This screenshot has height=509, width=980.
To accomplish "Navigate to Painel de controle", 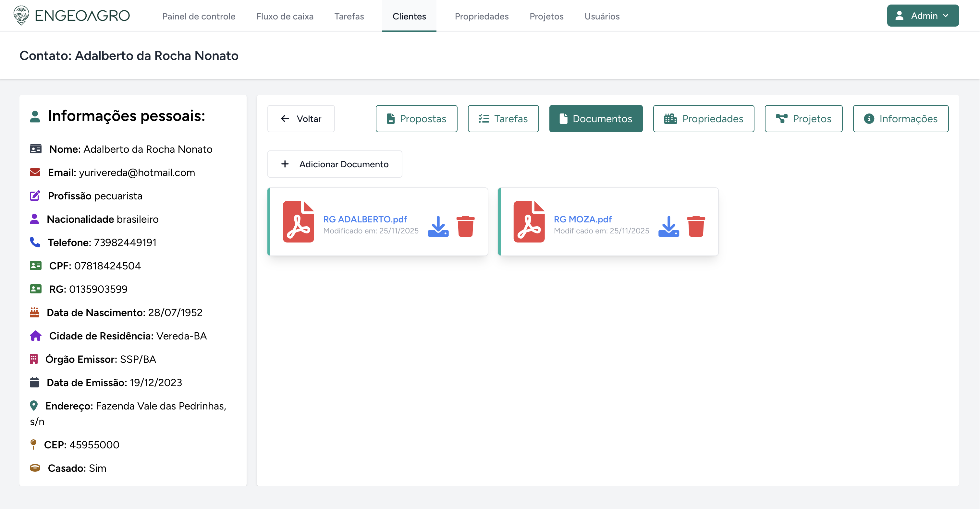I will (x=199, y=16).
